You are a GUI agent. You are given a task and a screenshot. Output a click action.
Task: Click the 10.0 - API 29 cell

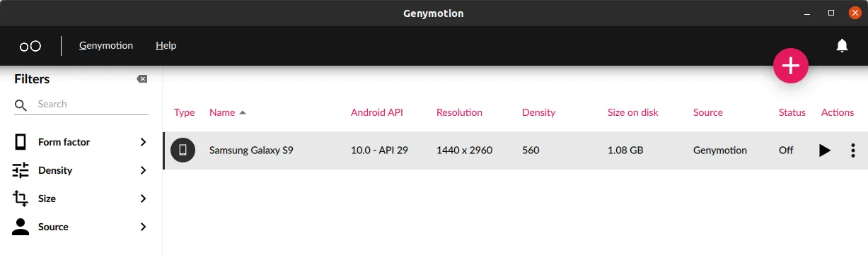point(379,150)
